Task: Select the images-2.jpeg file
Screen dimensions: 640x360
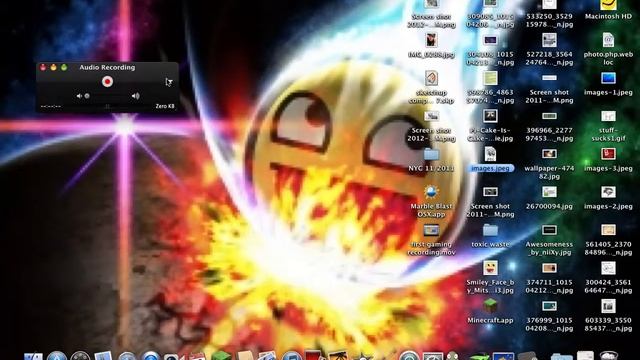Action: [608, 192]
